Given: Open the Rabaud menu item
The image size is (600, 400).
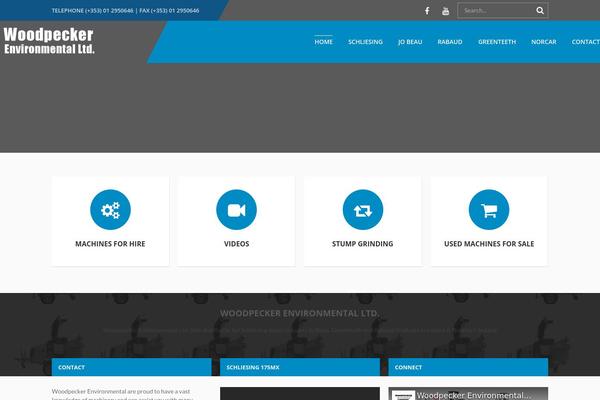Looking at the screenshot, I should tap(450, 42).
